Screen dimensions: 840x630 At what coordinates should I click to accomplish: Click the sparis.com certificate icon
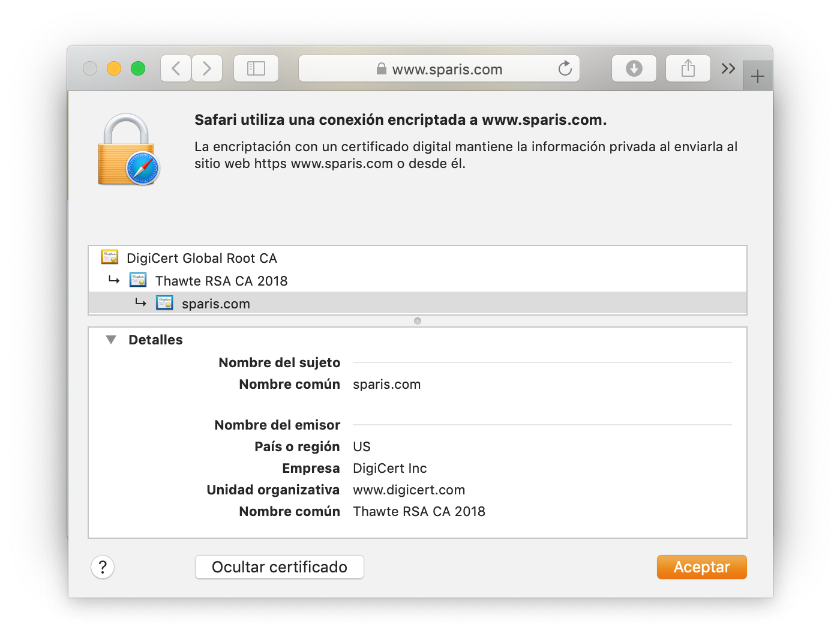(x=164, y=303)
